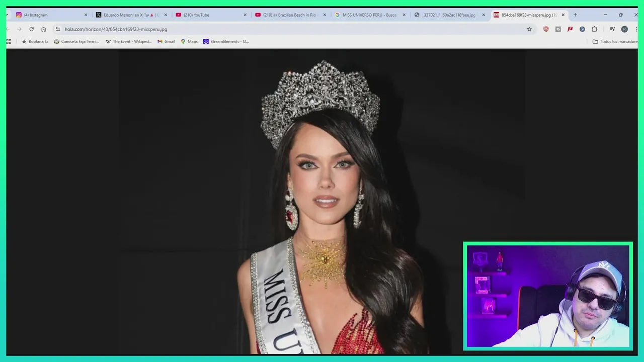Close the Brazilian Beach in Rio tab
This screenshot has width=644, height=362.
325,15
